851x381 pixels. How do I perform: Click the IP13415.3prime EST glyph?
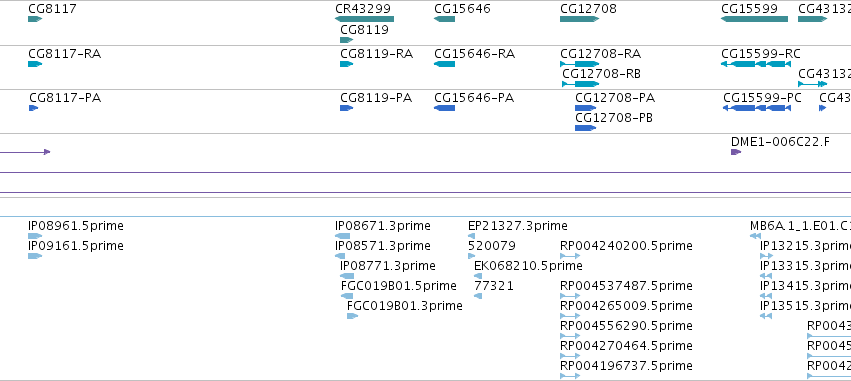766,296
